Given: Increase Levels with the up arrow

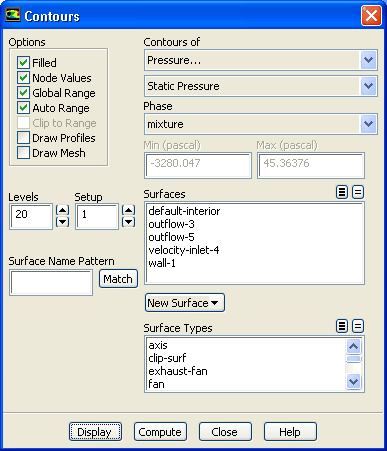Looking at the screenshot, I should tap(62, 210).
